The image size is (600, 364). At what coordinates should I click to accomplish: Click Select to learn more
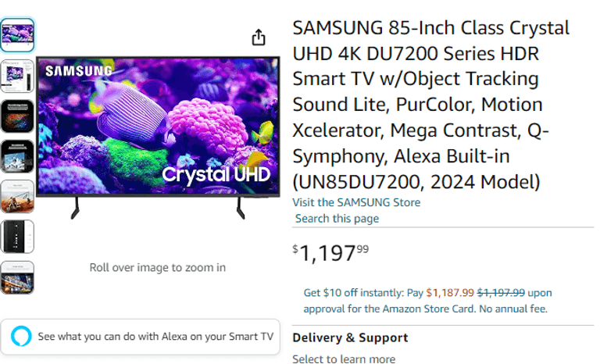[344, 359]
